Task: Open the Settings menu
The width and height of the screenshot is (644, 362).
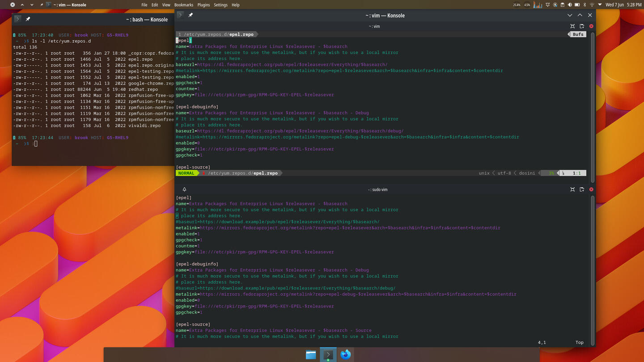Action: (220, 5)
